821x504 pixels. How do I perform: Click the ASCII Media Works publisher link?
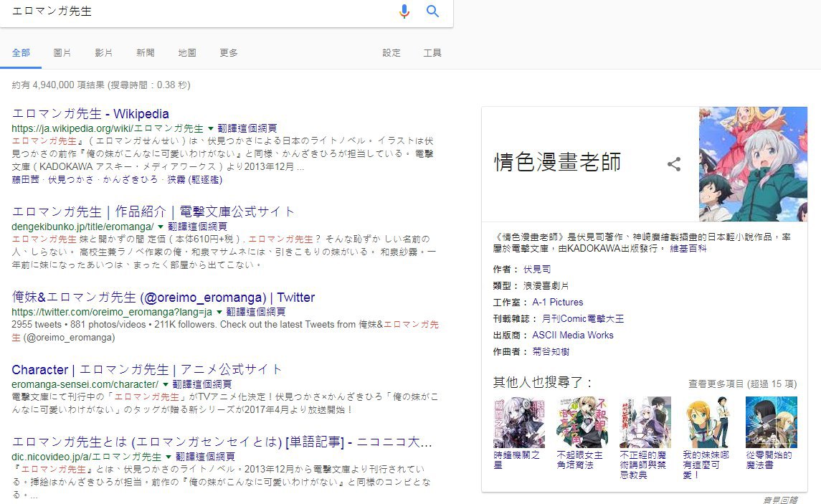tap(572, 336)
